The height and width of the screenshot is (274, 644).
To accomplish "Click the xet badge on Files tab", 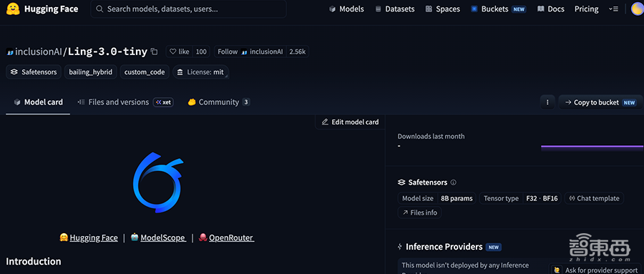I will pos(163,102).
